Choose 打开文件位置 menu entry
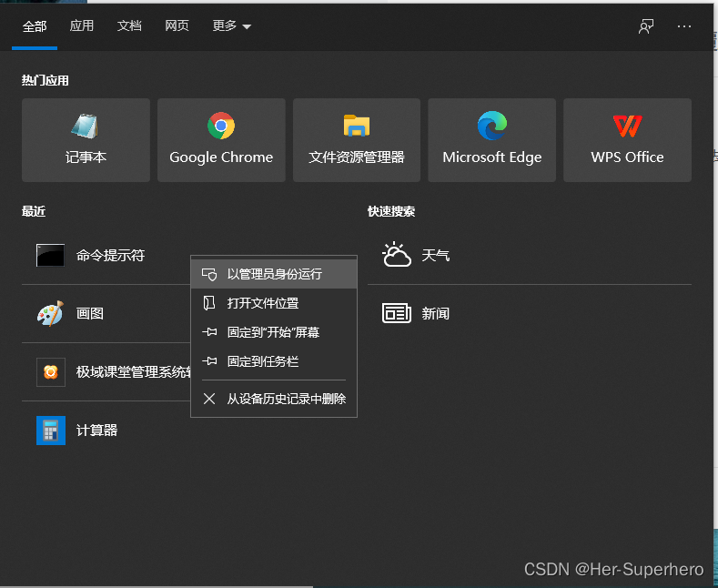 274,303
